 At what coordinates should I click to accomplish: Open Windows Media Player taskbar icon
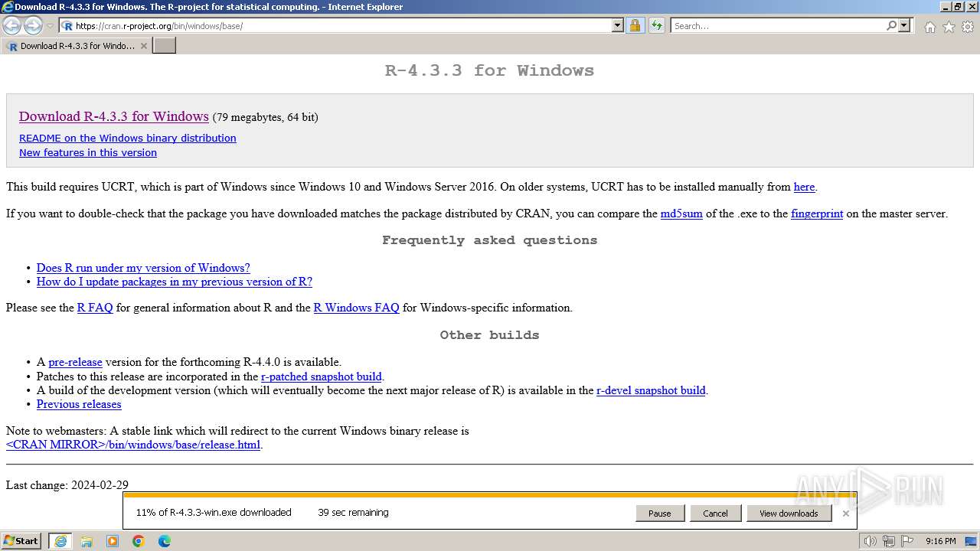click(113, 541)
